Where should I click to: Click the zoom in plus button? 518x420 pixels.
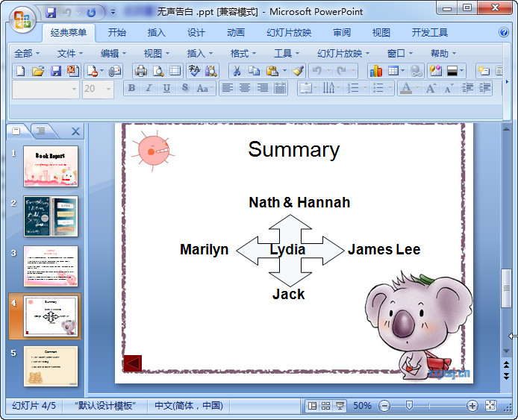(x=472, y=406)
